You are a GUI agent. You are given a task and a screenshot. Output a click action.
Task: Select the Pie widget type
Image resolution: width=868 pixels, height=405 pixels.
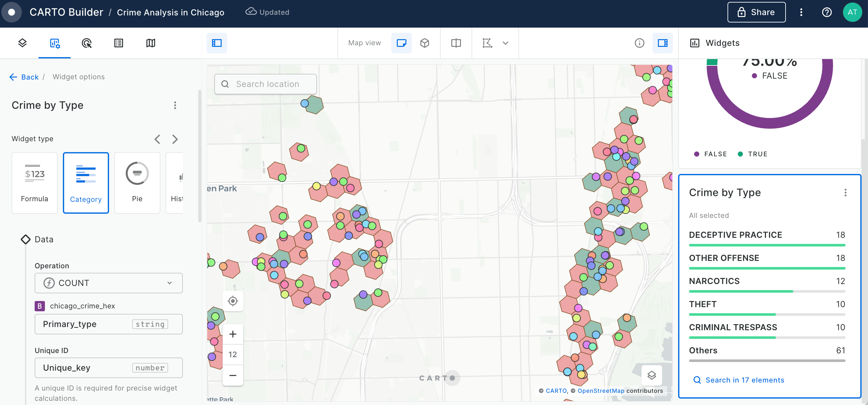pos(137,183)
